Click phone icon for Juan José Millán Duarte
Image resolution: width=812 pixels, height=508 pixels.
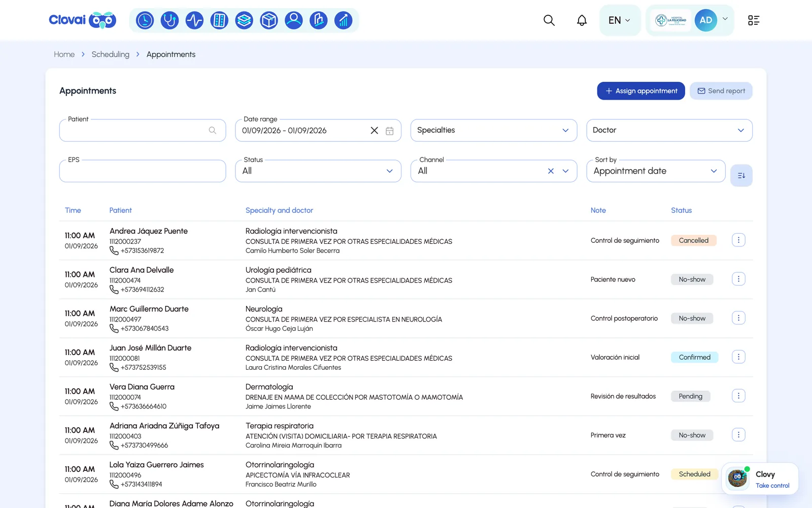tap(114, 367)
